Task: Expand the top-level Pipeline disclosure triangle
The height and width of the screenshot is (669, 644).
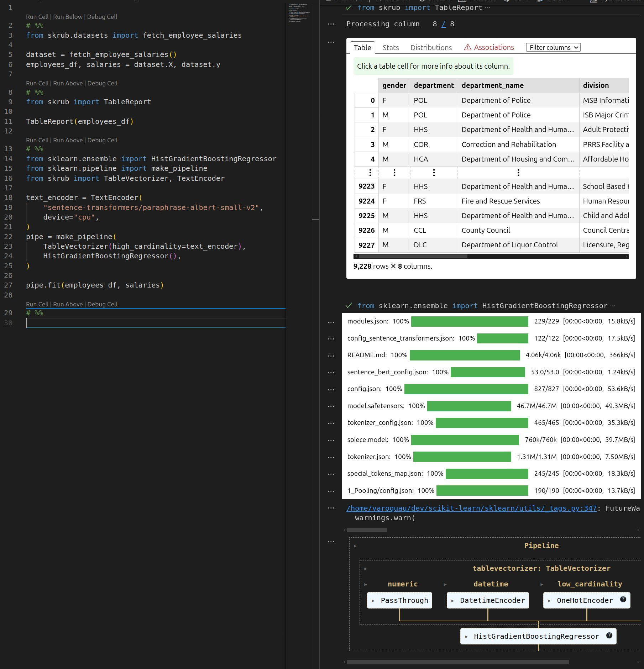Action: point(355,546)
